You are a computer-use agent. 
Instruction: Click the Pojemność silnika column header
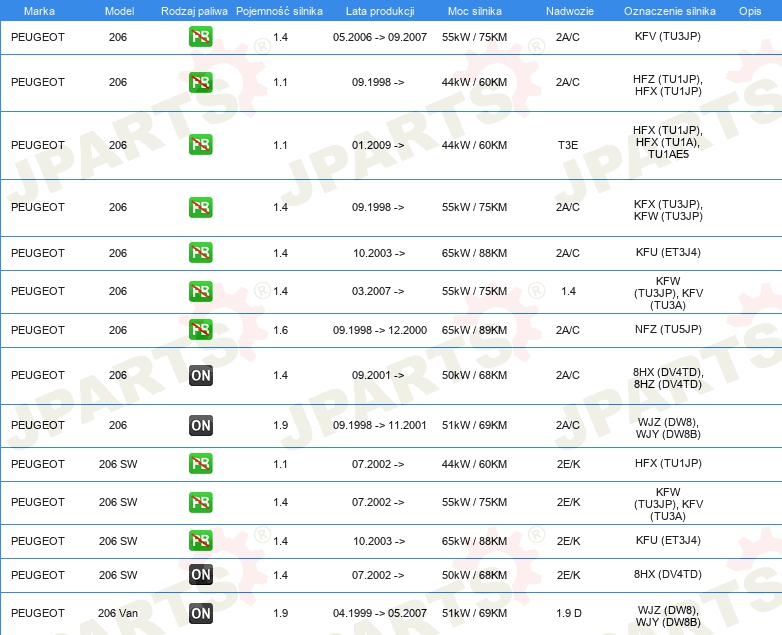coord(279,11)
